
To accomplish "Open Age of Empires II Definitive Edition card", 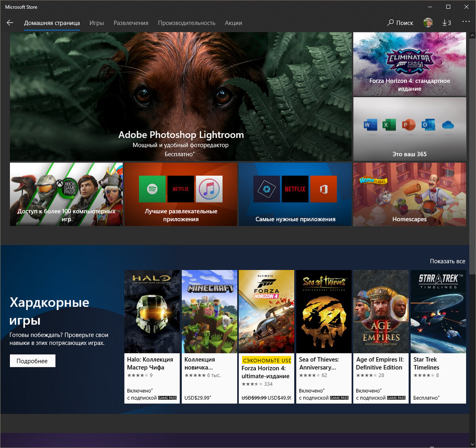I will [381, 336].
